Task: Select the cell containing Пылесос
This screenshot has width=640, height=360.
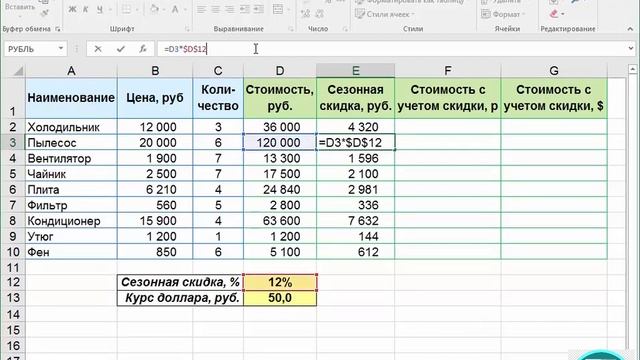Action: click(71, 142)
